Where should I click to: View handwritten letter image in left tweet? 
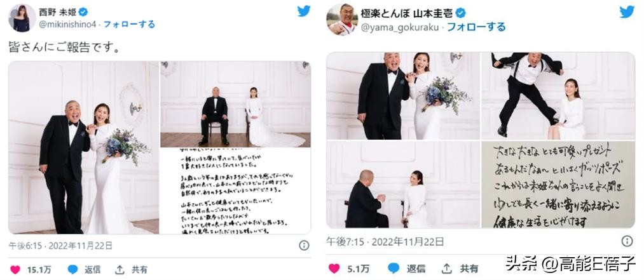235,191
